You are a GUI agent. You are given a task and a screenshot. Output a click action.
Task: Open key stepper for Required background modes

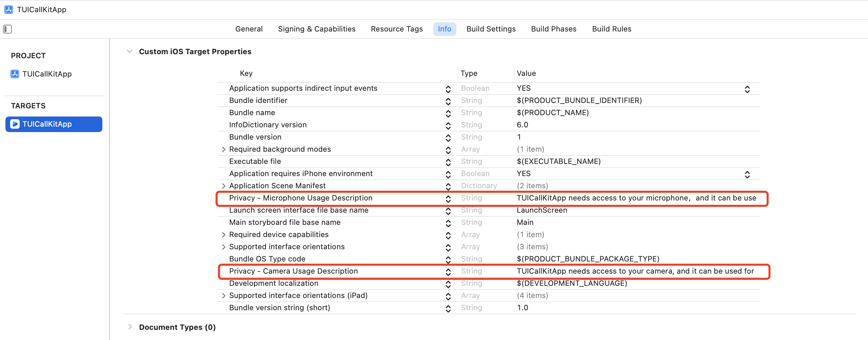448,150
